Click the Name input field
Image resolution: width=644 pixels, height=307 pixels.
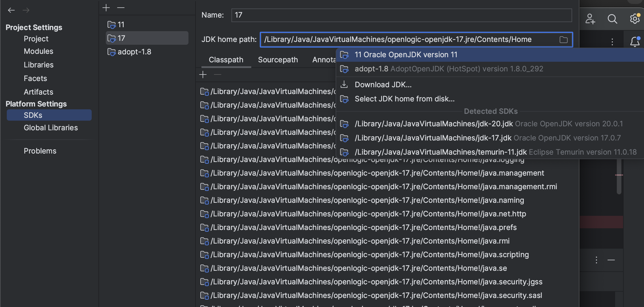(401, 15)
